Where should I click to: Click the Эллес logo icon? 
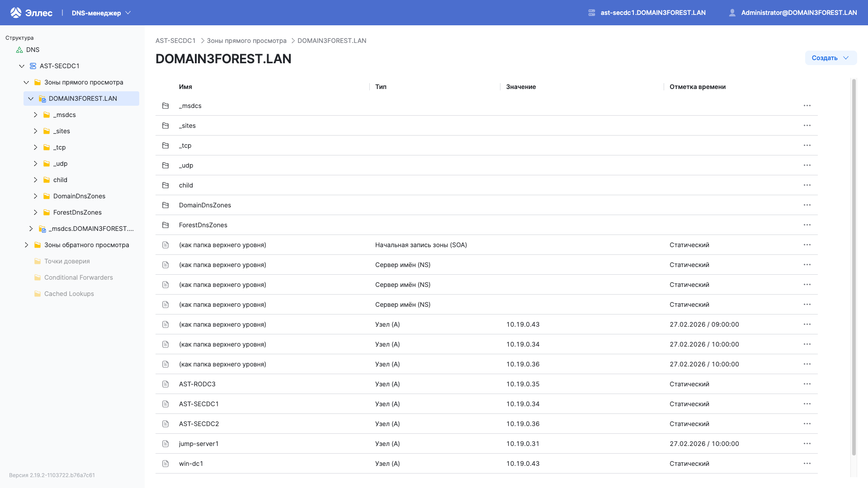16,12
